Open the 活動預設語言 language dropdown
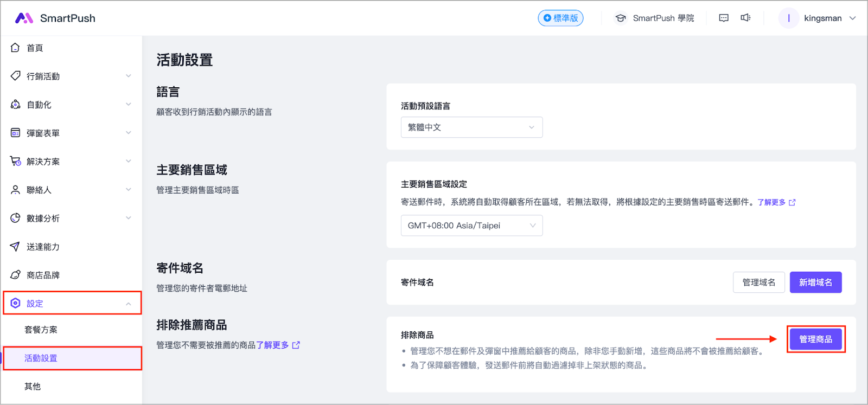 (471, 127)
